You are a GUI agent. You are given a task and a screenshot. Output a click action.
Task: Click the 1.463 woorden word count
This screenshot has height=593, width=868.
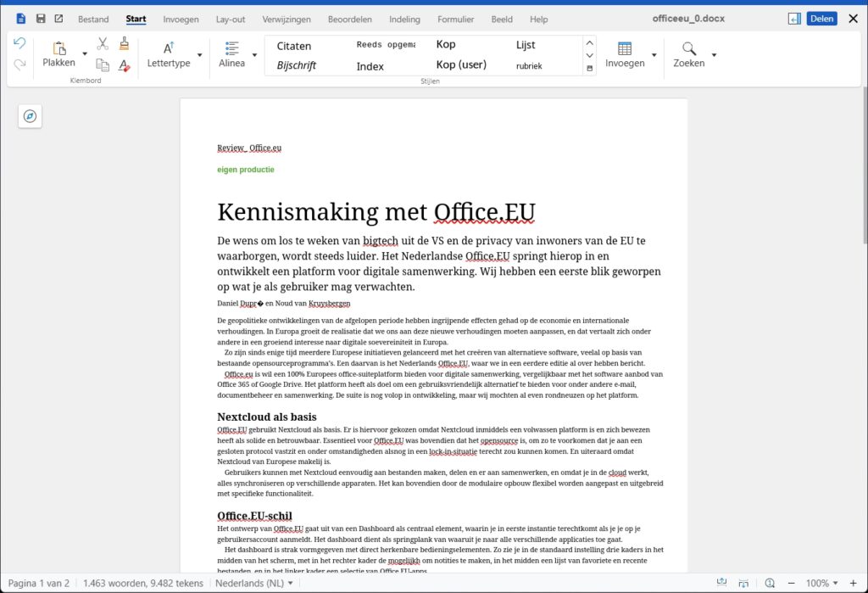pos(142,583)
